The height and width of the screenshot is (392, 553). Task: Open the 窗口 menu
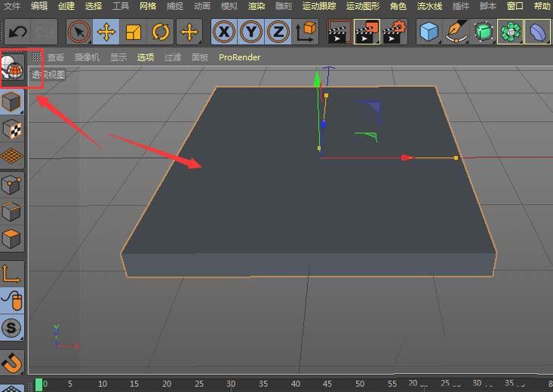point(515,6)
